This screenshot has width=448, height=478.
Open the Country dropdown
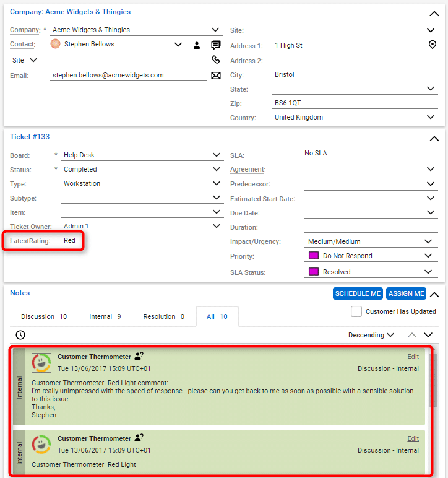point(431,117)
